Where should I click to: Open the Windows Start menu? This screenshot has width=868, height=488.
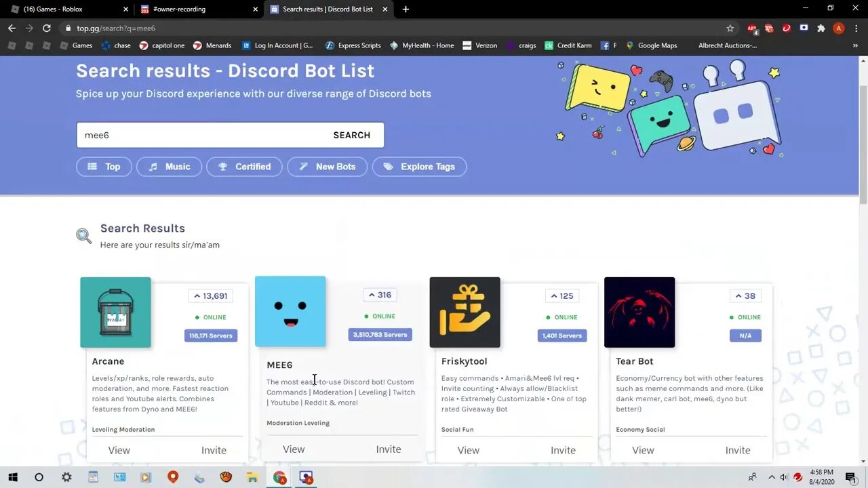click(13, 477)
